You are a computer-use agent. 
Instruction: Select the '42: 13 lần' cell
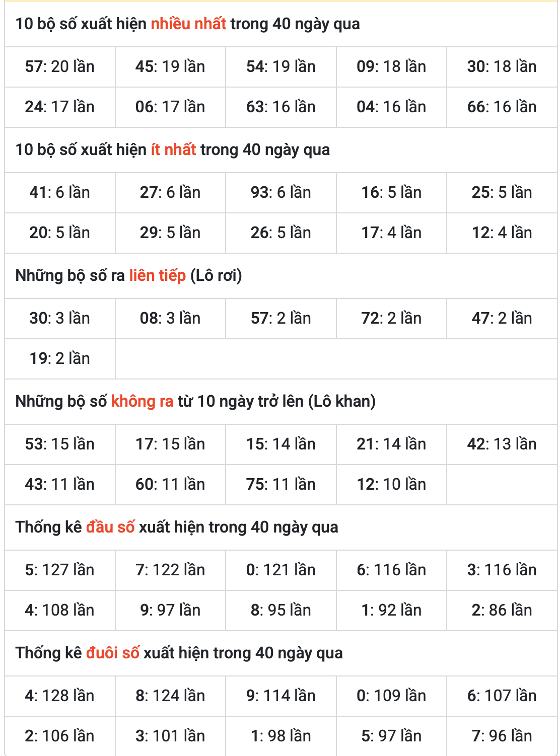502,444
